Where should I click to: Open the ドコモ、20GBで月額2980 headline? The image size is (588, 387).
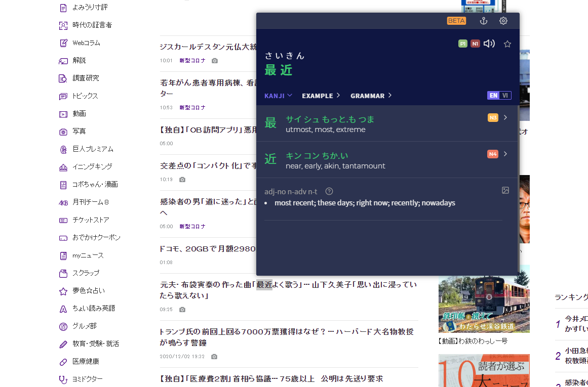208,249
